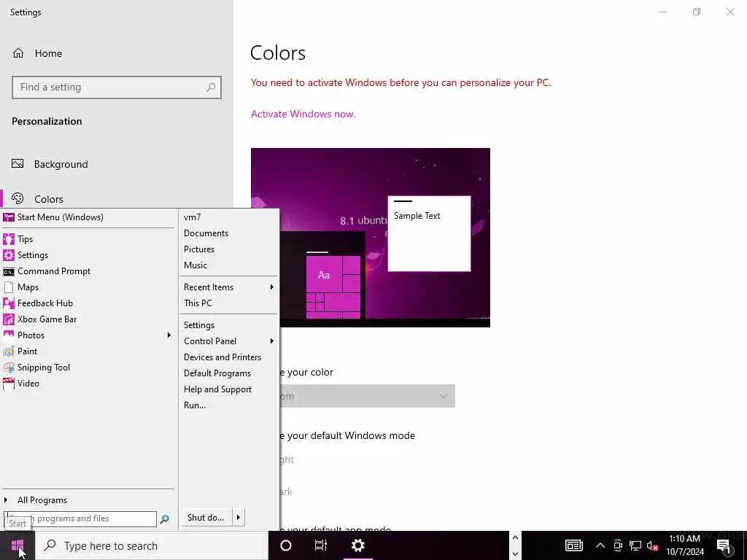Click Start Menu (Windows) entry at top

88,217
